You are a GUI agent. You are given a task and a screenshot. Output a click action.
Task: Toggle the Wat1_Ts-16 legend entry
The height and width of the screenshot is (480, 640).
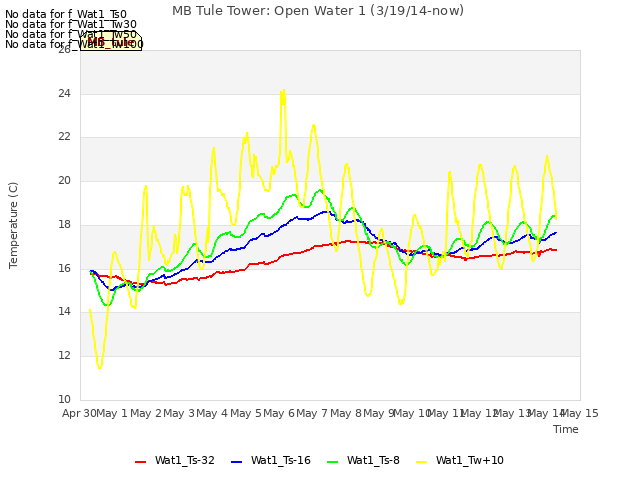(271, 461)
